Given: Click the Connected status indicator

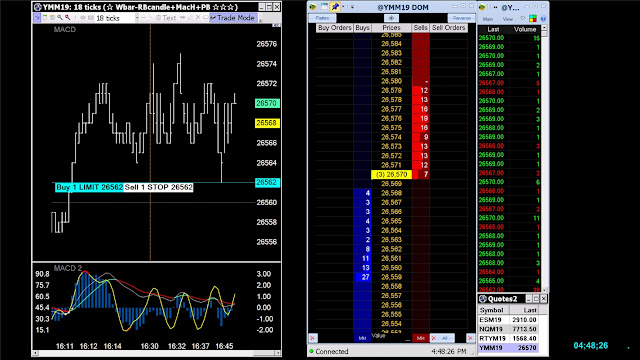Looking at the screenshot, I should click(x=329, y=351).
